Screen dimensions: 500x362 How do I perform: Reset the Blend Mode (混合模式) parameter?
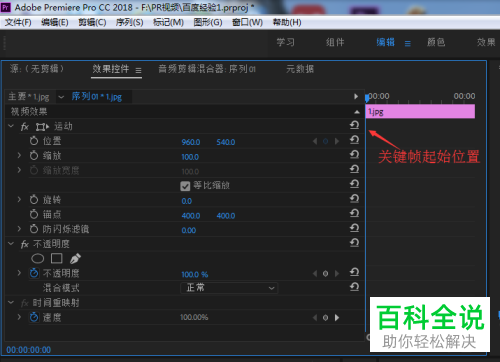click(354, 287)
